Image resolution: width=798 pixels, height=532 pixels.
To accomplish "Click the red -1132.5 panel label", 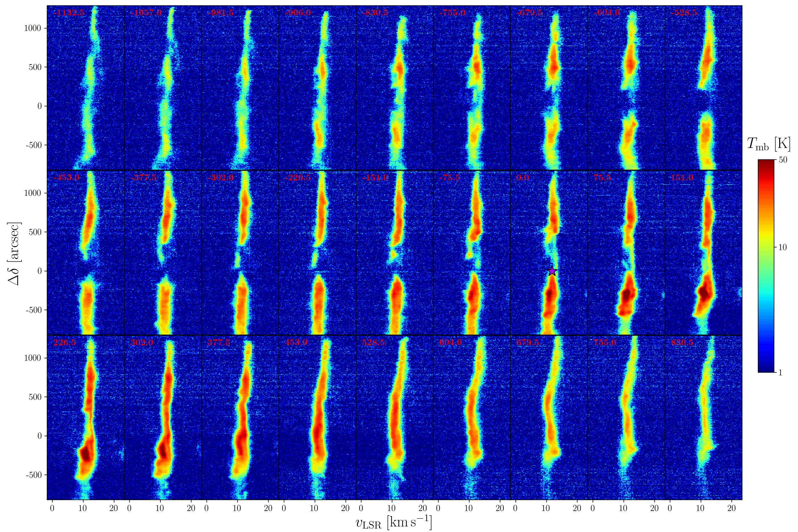I will [69, 13].
